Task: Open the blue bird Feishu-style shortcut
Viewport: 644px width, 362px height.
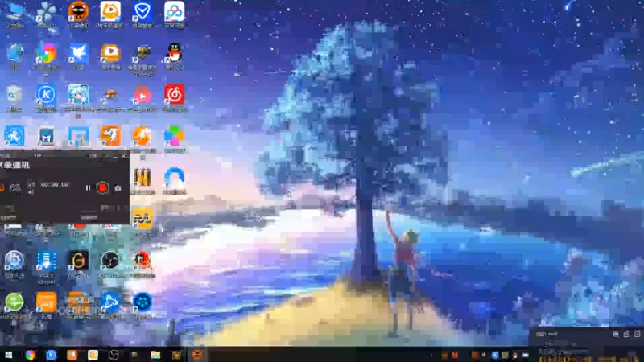Action: (78, 53)
